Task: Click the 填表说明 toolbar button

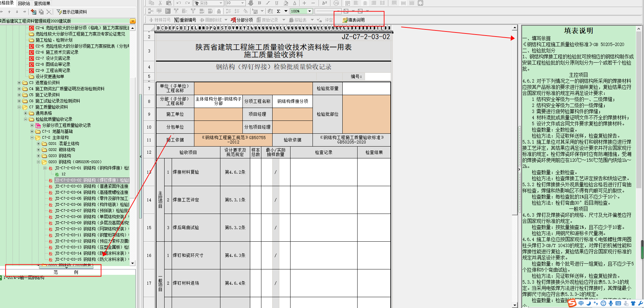Action: click(354, 20)
